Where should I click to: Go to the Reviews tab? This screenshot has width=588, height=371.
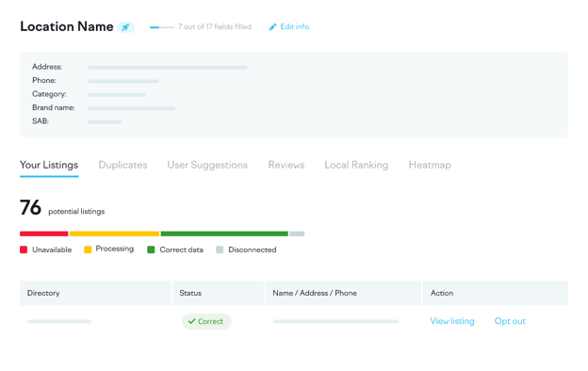pos(286,165)
